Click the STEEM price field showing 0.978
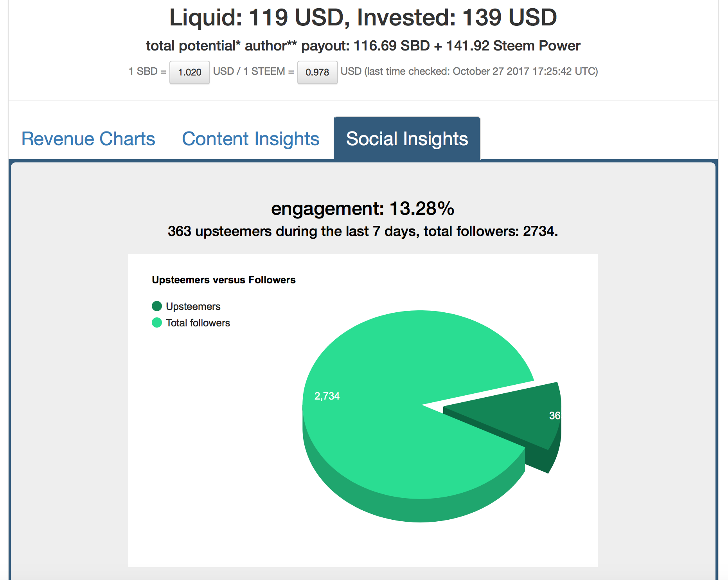The height and width of the screenshot is (580, 728). (317, 72)
